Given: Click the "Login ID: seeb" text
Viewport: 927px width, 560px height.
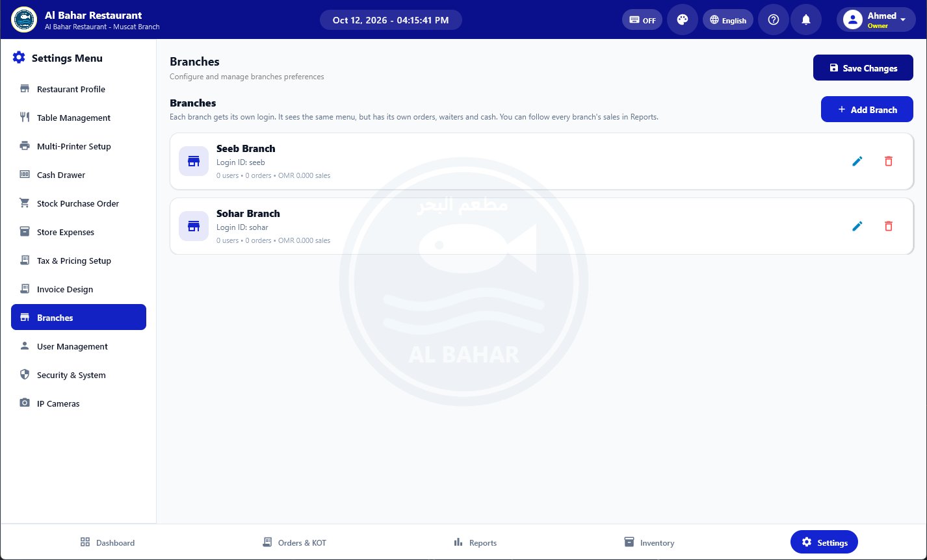Looking at the screenshot, I should click(241, 162).
